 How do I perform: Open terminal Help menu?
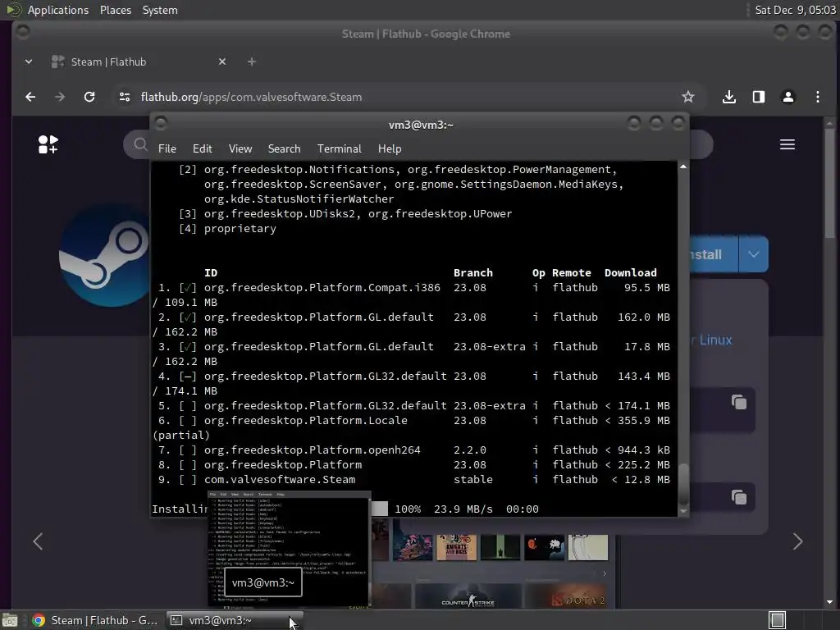click(x=390, y=149)
